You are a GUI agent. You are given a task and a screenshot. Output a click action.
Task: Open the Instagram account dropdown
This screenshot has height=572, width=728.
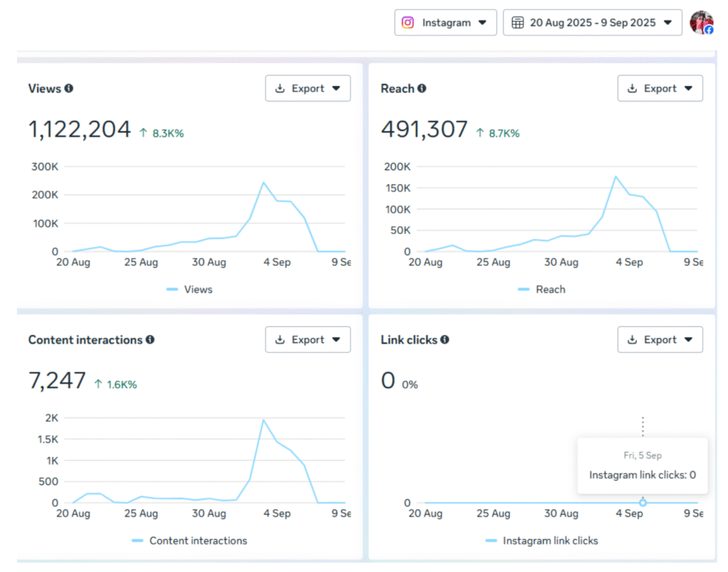tap(445, 22)
